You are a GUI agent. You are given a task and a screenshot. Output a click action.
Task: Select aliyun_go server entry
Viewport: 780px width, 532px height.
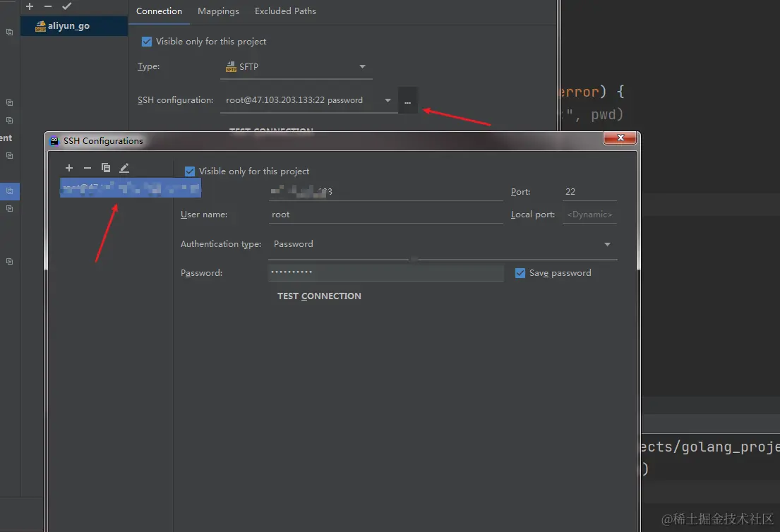tap(73, 26)
